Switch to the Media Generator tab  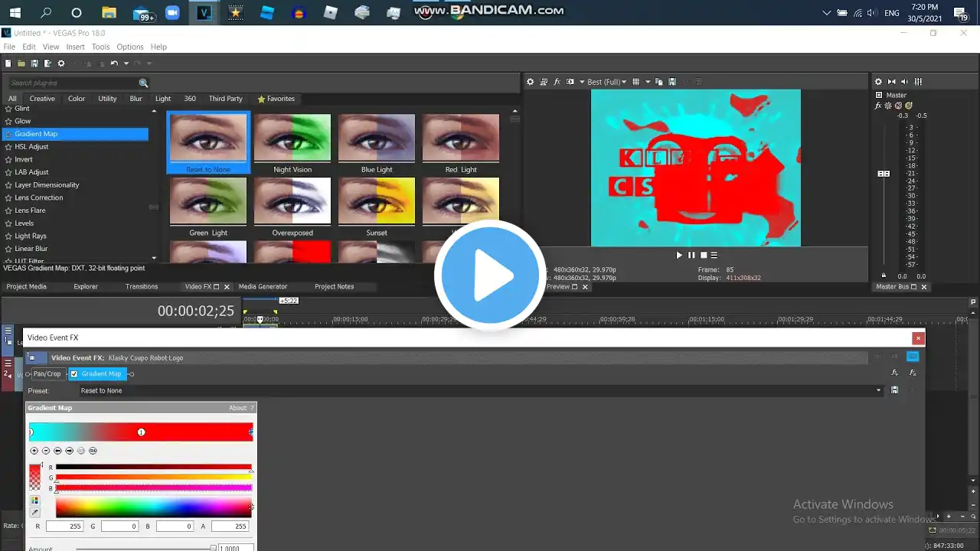tap(263, 287)
